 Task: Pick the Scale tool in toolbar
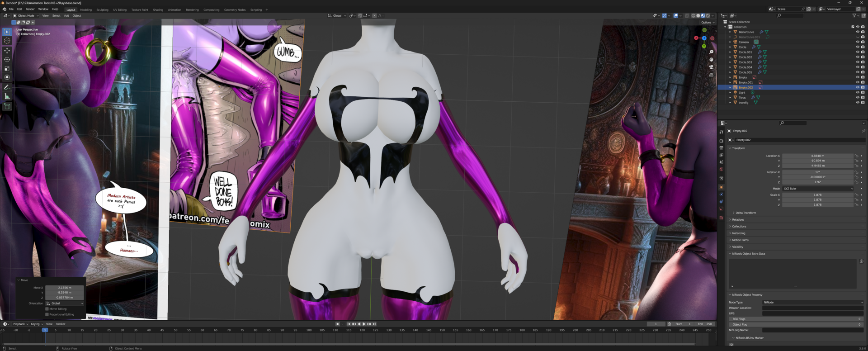[7, 68]
